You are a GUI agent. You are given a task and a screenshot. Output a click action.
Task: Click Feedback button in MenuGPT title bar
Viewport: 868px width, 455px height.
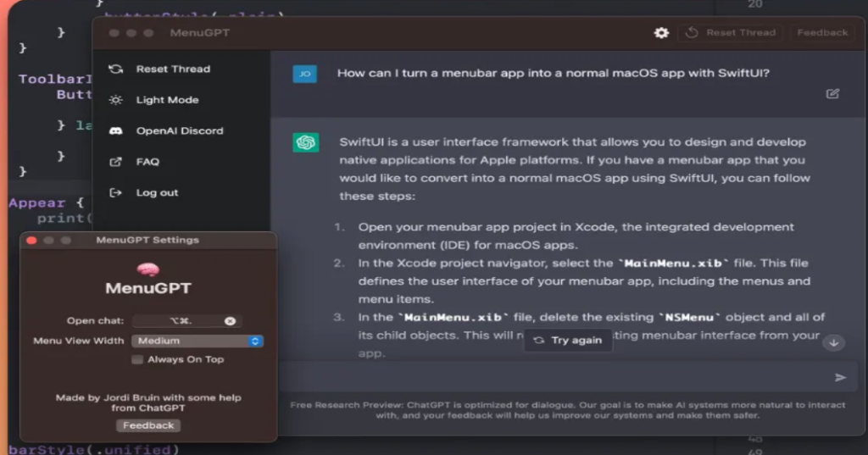[822, 33]
